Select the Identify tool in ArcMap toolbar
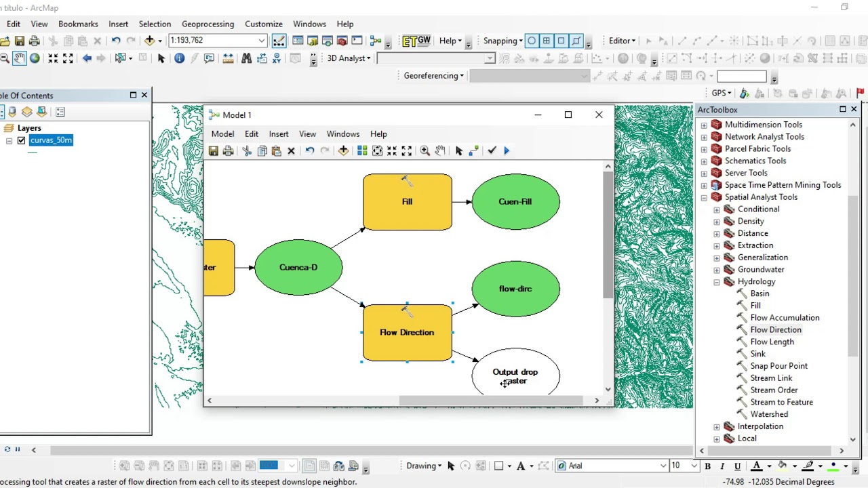 point(179,58)
